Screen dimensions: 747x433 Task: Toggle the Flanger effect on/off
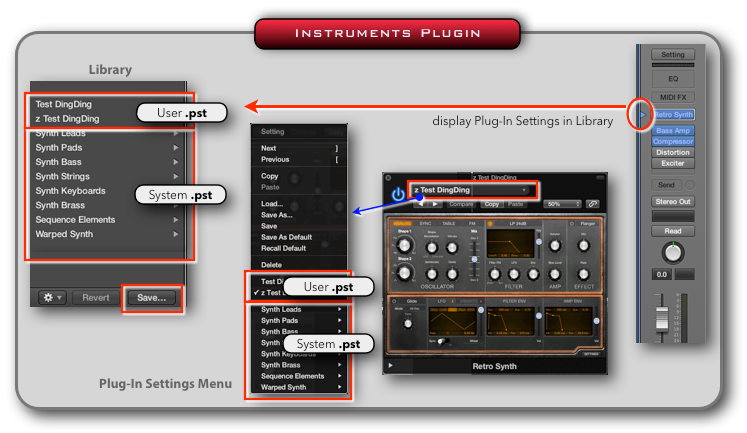point(575,223)
